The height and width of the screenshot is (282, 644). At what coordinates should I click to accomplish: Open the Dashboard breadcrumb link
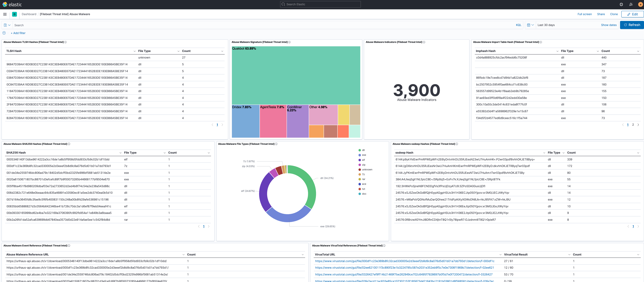click(x=29, y=14)
